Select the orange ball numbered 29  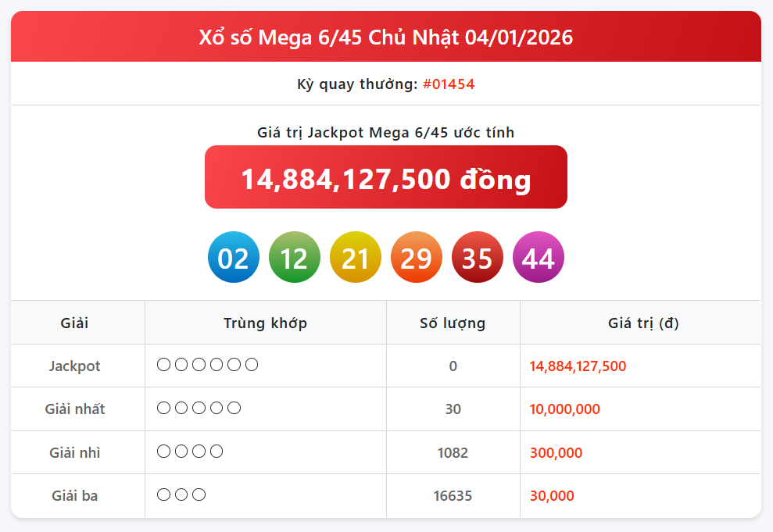[416, 257]
